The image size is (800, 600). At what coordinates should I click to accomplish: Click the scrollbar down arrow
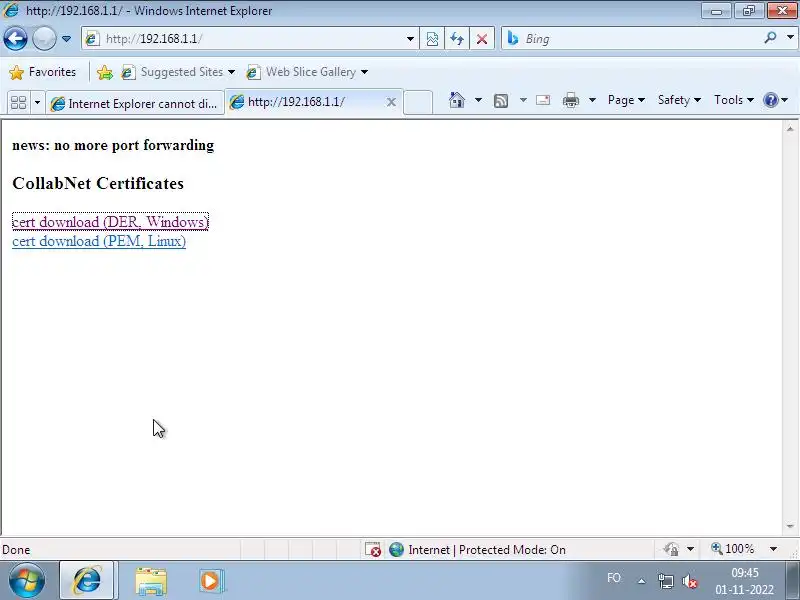tap(790, 526)
